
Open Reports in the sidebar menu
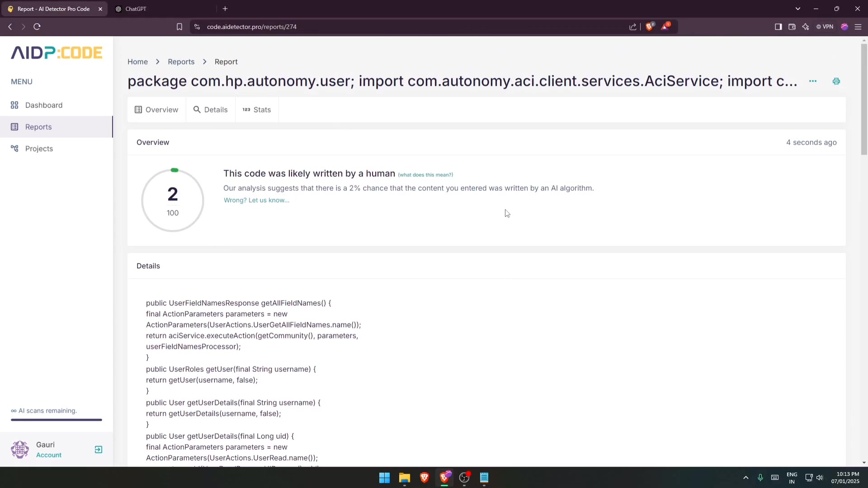point(38,127)
